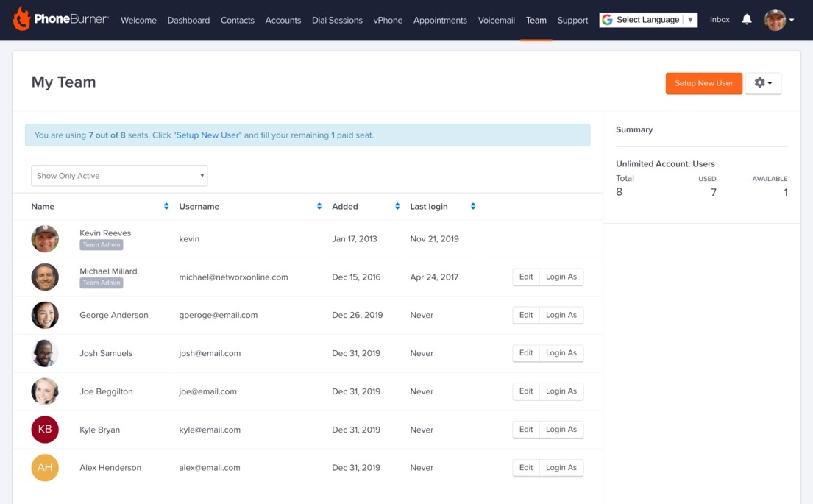The width and height of the screenshot is (813, 504).
Task: Select the Team nav tab
Action: click(x=536, y=20)
